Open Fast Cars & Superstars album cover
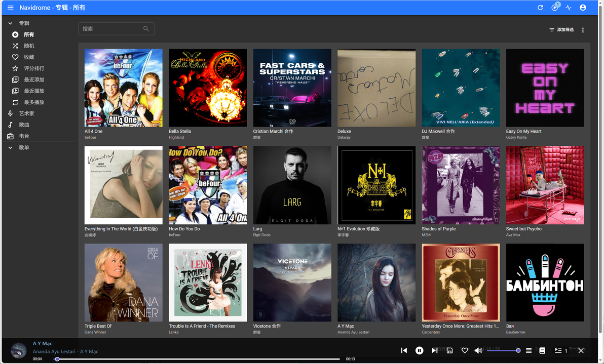Image resolution: width=604 pixels, height=364 pixels. (292, 88)
